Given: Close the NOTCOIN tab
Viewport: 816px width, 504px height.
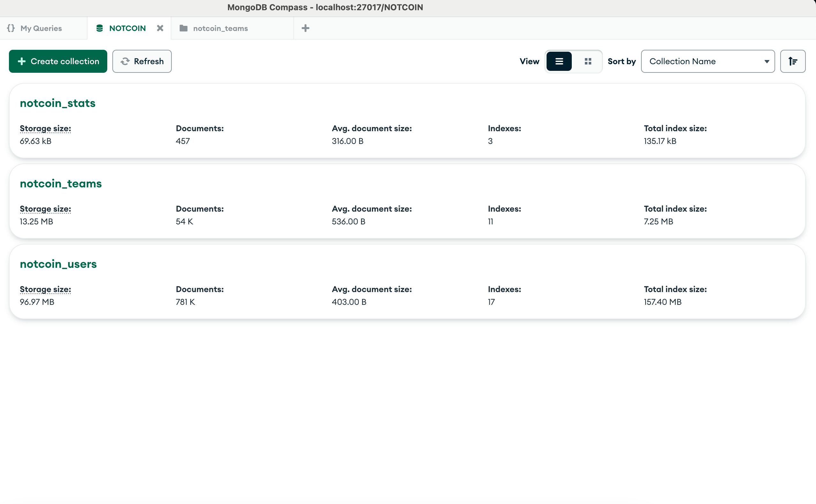Looking at the screenshot, I should pyautogui.click(x=160, y=28).
